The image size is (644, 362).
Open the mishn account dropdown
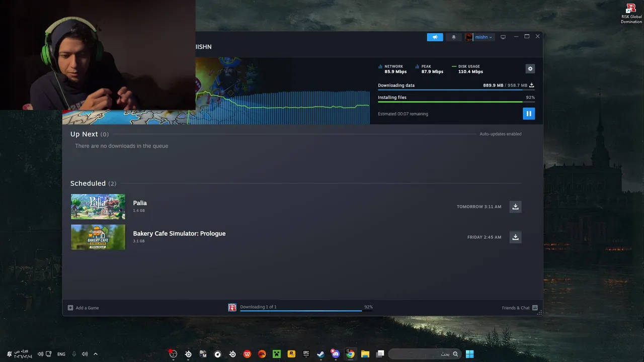[479, 37]
